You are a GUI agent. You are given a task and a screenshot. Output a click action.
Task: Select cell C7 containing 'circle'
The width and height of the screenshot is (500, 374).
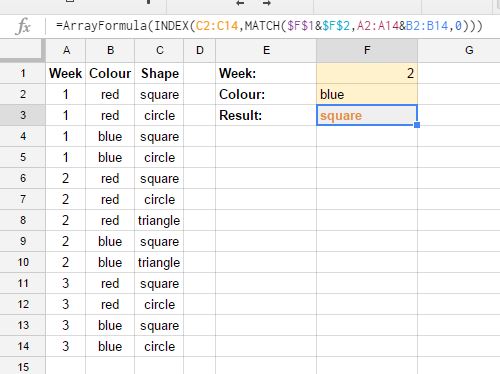point(159,199)
